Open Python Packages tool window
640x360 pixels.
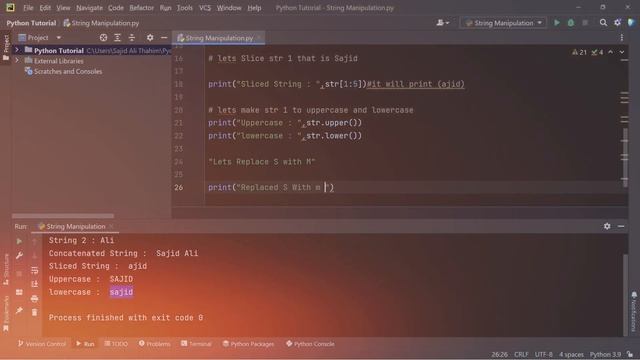(x=249, y=344)
